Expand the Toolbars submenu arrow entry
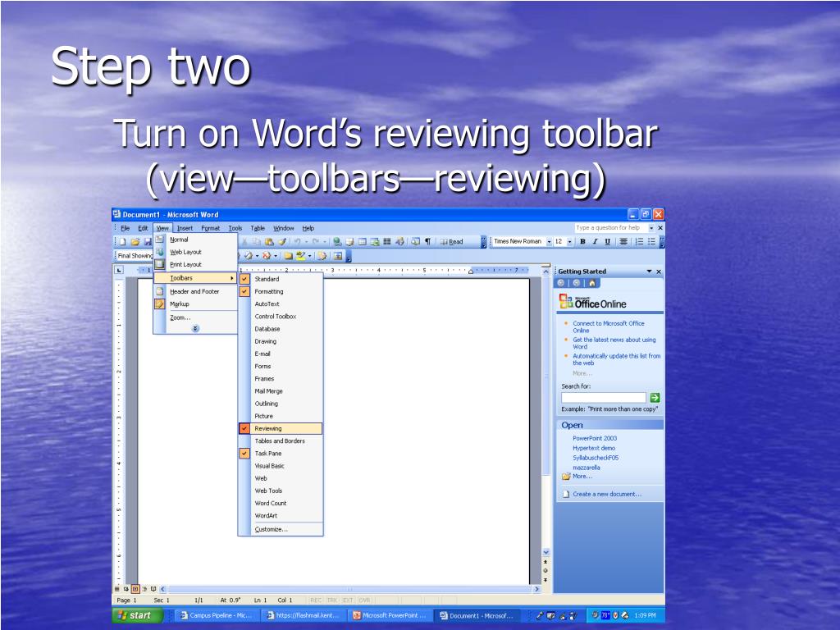Image resolution: width=840 pixels, height=630 pixels. (x=195, y=278)
